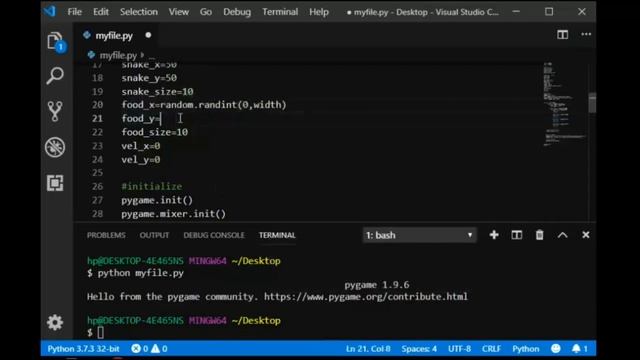Click on 'food_x=random.randint(0,width)' line
Image resolution: width=640 pixels, height=360 pixels.
pyautogui.click(x=204, y=105)
